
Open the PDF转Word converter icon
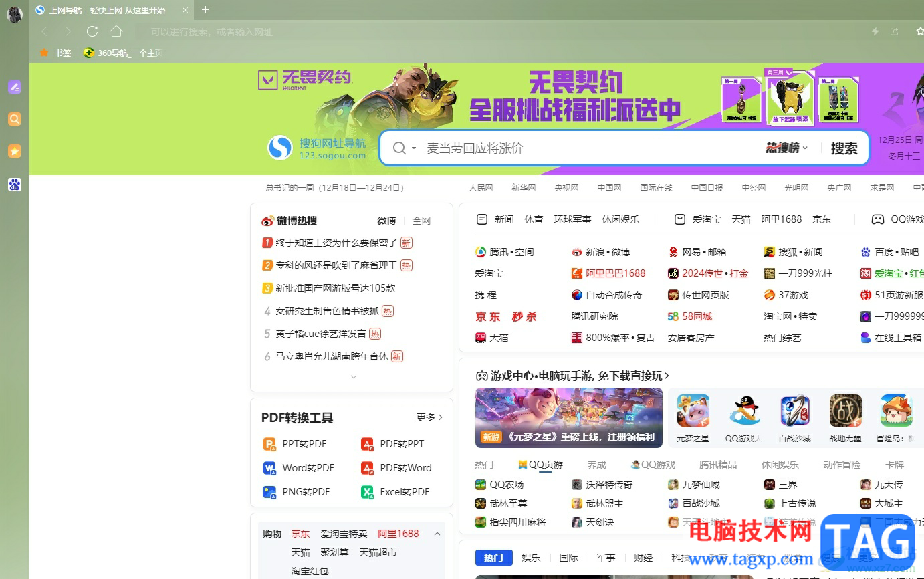[367, 468]
